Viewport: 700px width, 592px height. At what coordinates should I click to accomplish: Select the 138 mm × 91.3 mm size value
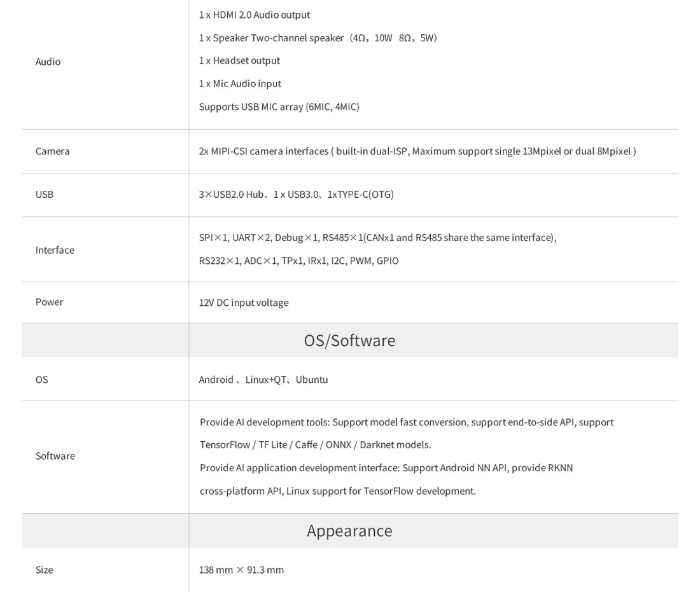[x=241, y=570]
